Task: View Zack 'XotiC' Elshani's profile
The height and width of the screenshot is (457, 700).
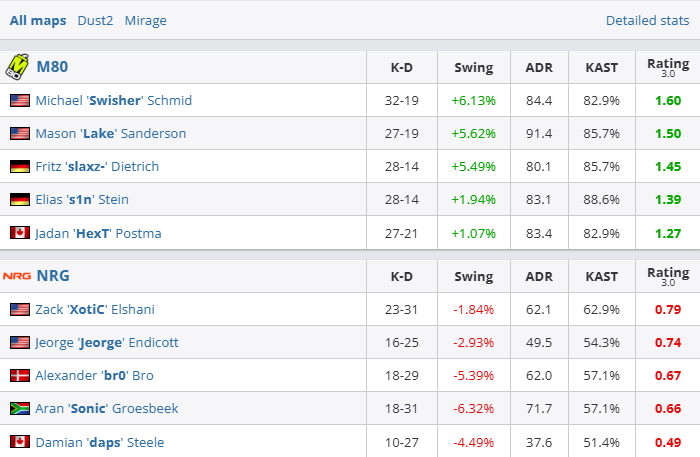Action: coord(95,309)
